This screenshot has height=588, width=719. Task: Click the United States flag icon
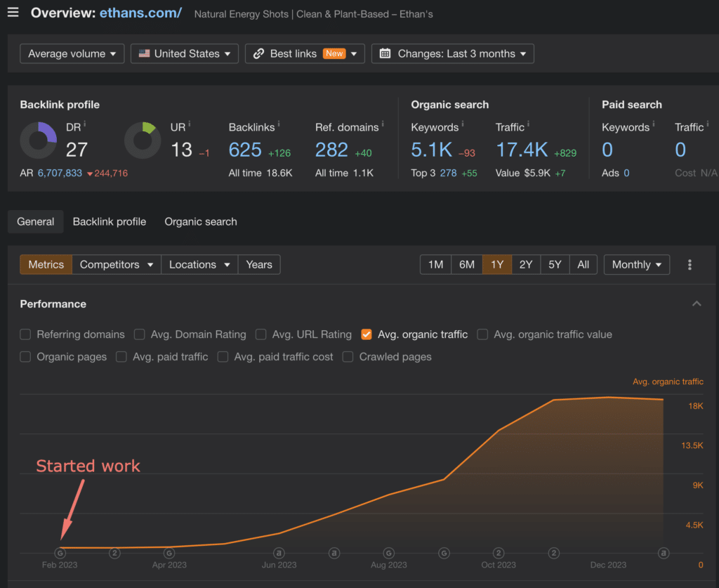click(145, 53)
